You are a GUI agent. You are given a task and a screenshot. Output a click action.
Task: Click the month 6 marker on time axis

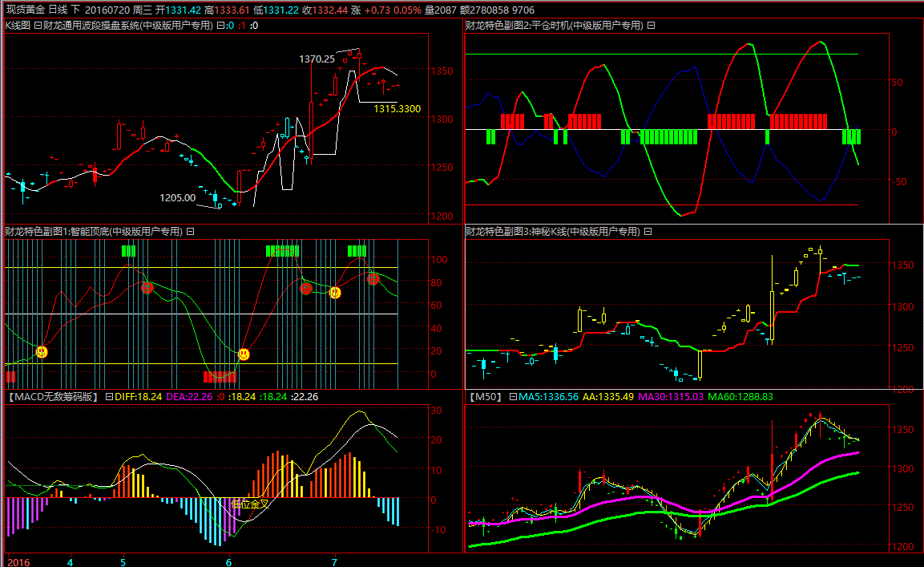click(x=228, y=561)
